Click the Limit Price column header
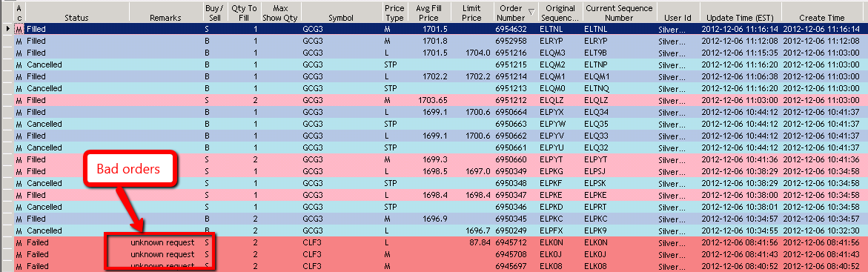The image size is (868, 272). coord(471,13)
